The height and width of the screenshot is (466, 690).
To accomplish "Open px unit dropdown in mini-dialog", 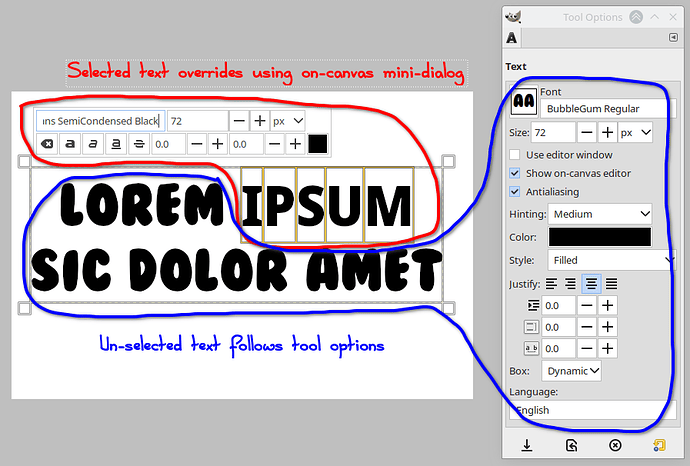I will point(288,121).
